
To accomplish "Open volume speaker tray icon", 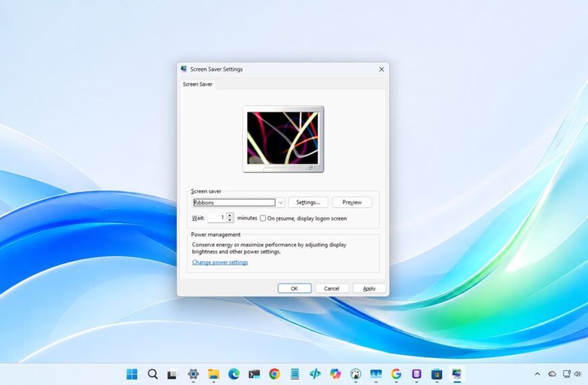I will click(577, 374).
